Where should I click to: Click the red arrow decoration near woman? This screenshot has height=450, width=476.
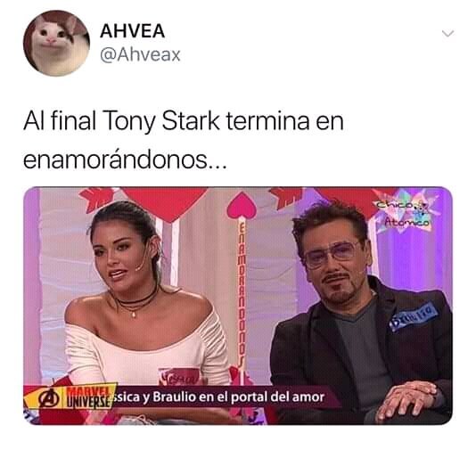tap(98, 199)
